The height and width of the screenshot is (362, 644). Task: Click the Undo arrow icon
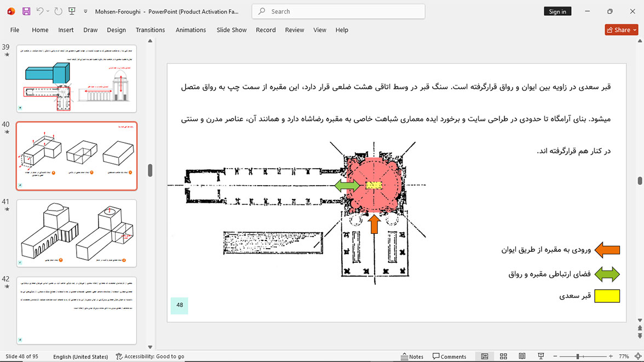[39, 11]
